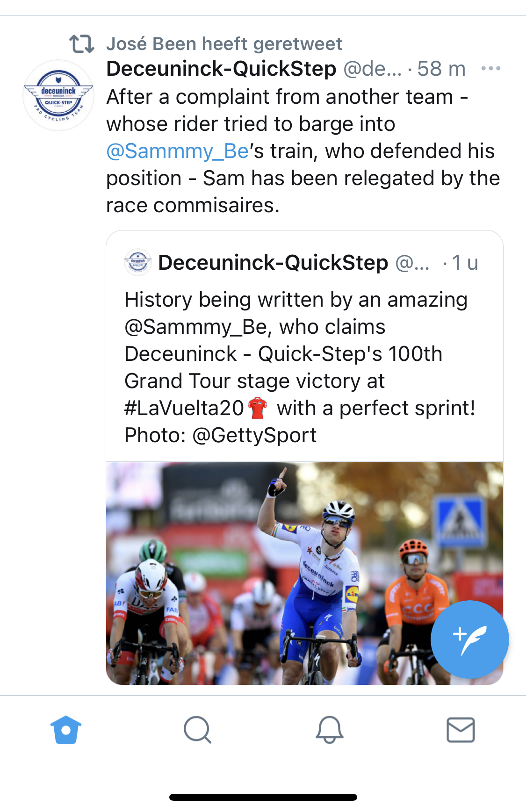Open the Messages envelope tab
526x812 pixels.
pos(461,730)
